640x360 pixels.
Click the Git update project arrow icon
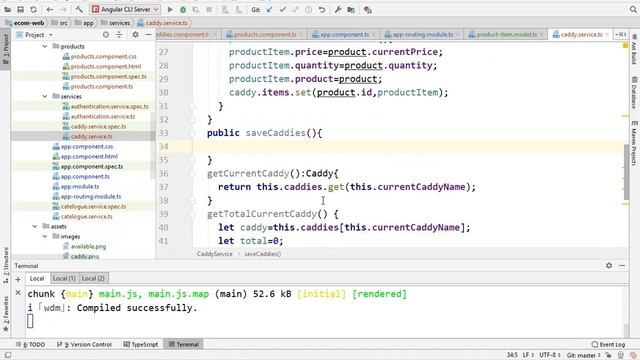[269, 9]
